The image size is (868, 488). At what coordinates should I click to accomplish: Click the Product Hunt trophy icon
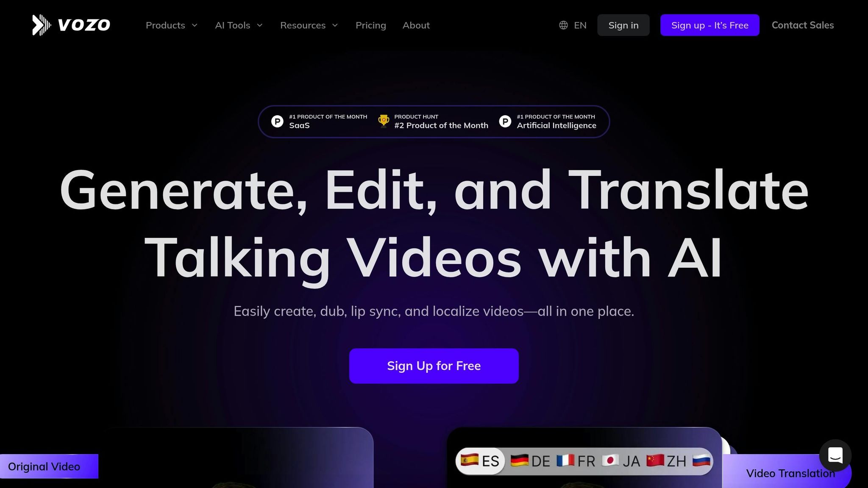click(x=384, y=121)
